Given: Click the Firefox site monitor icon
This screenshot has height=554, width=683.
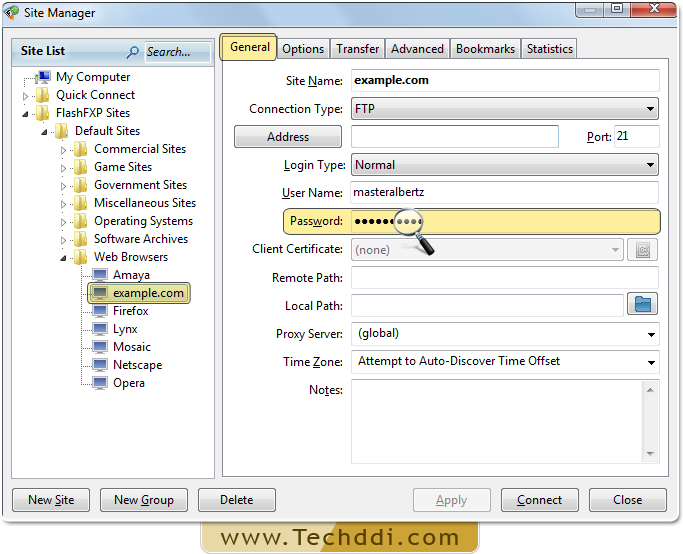Looking at the screenshot, I should [100, 311].
